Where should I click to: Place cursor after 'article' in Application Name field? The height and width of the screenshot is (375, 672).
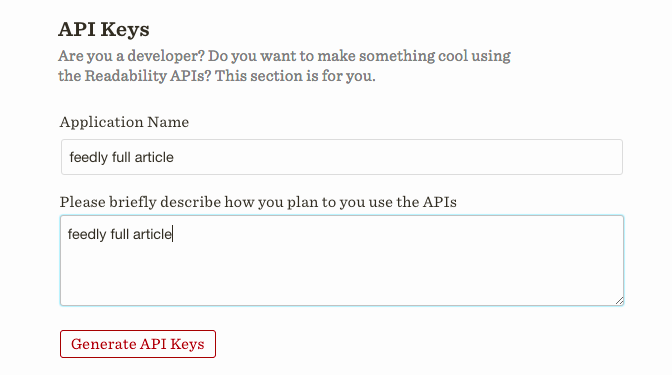point(174,157)
